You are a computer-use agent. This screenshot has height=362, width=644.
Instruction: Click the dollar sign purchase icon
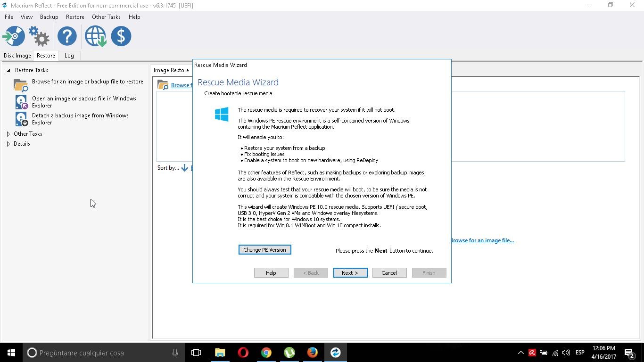[121, 36]
